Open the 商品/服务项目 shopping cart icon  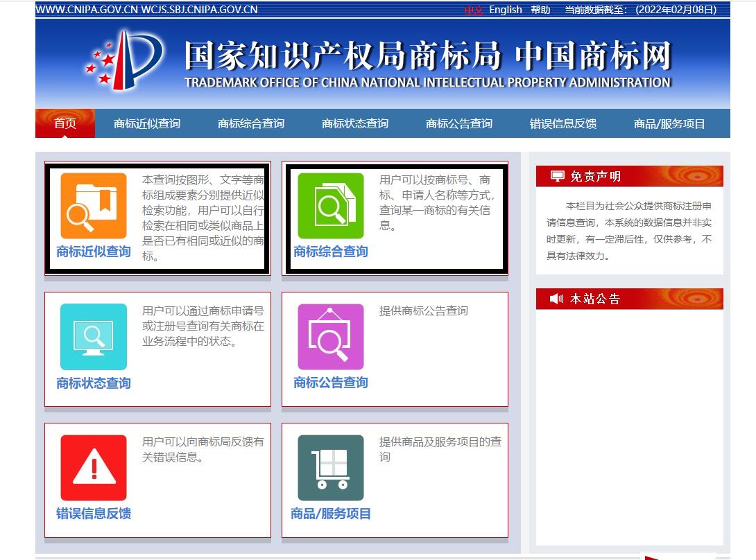(331, 468)
